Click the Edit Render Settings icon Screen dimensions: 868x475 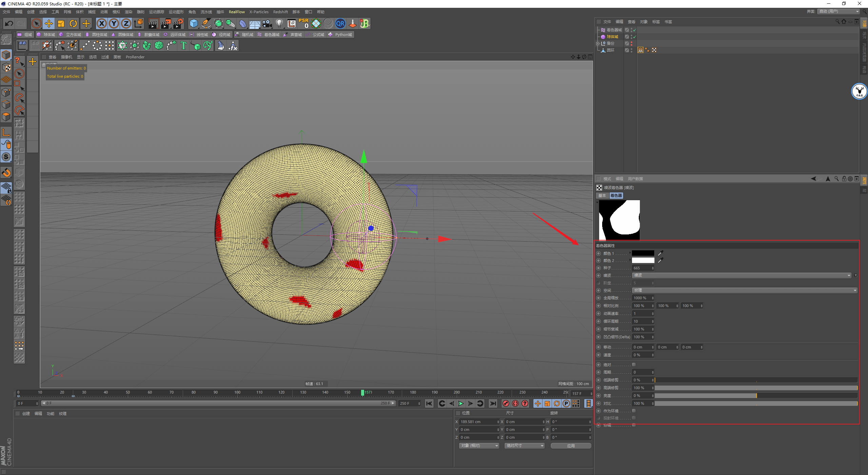[178, 23]
